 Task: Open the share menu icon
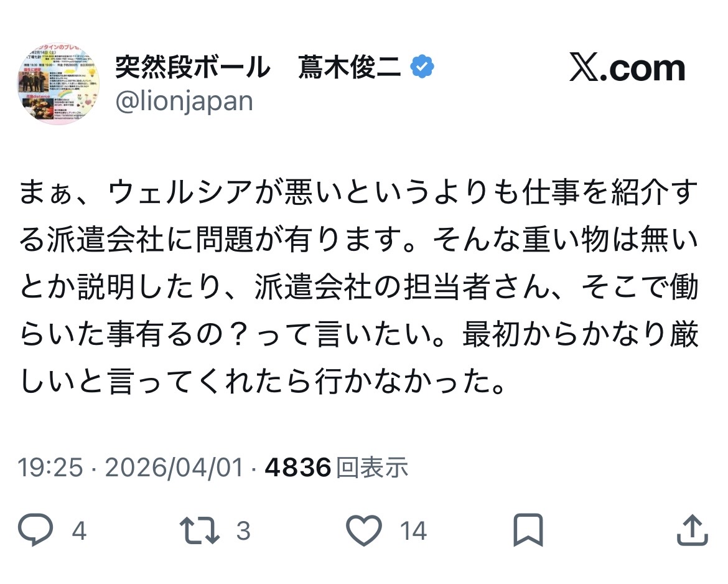[x=692, y=530]
